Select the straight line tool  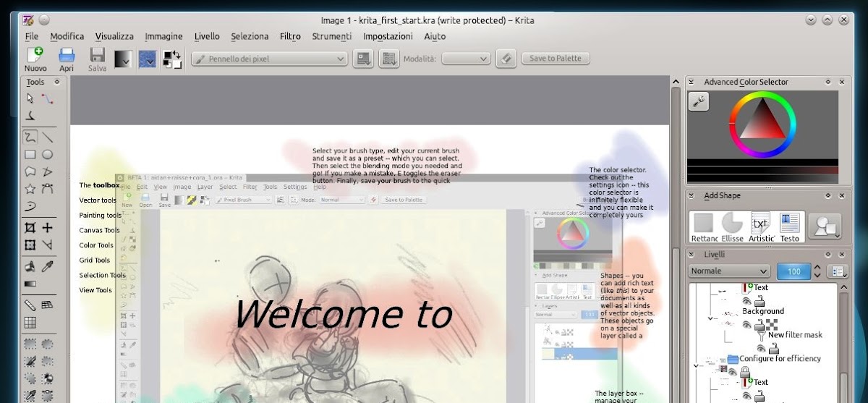47,136
